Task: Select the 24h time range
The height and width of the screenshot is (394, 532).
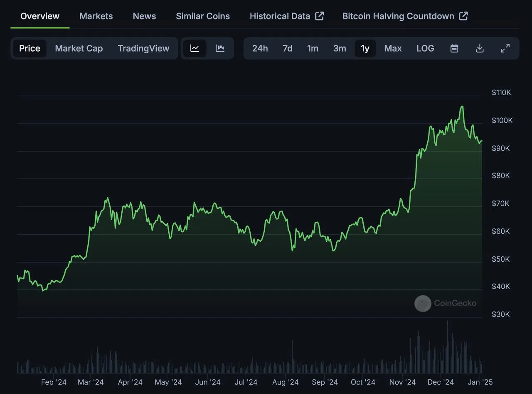Action: tap(260, 48)
